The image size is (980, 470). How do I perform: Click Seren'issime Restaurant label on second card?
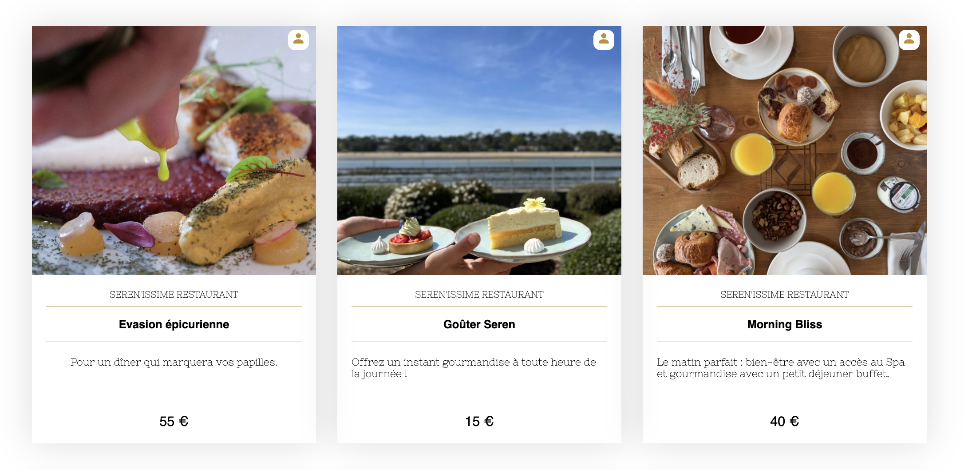point(479,295)
